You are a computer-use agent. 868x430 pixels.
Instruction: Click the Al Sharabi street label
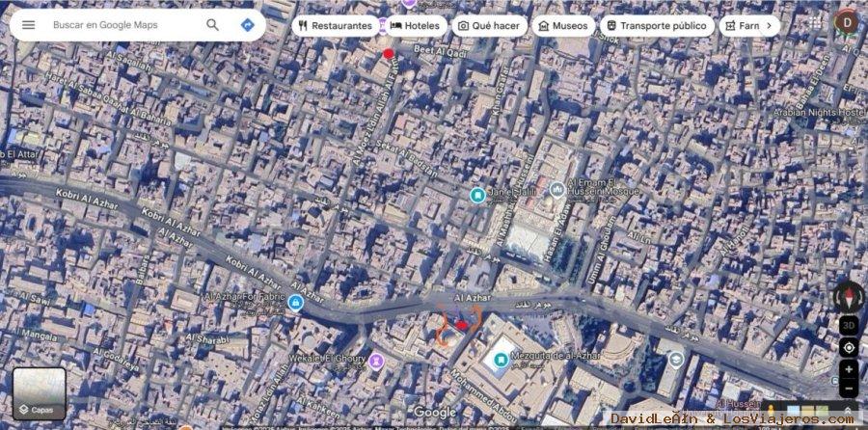(207, 338)
